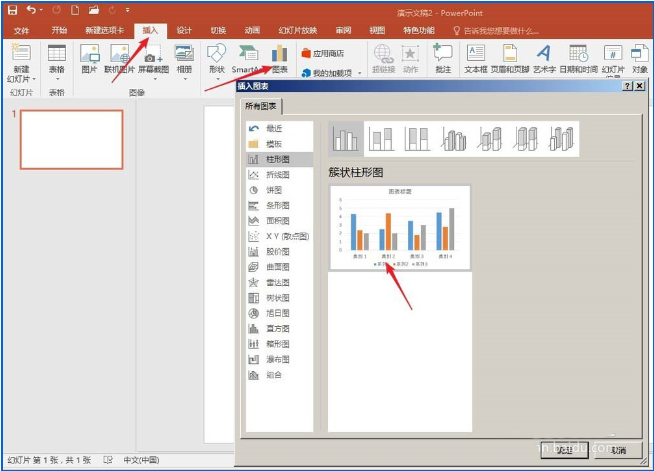Image resolution: width=654 pixels, height=471 pixels.
Task: Click the 取消 (Cancel) button in dialog
Action: 617,450
